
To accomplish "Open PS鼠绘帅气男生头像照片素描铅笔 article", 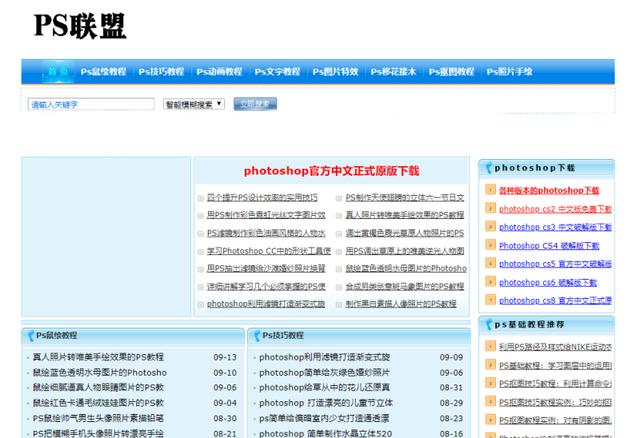I will click(x=98, y=418).
